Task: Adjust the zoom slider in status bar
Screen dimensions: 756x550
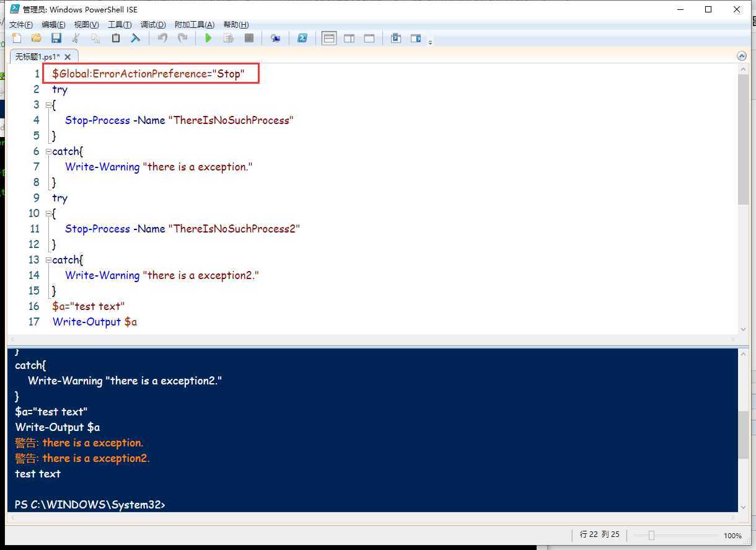Action: tap(651, 535)
